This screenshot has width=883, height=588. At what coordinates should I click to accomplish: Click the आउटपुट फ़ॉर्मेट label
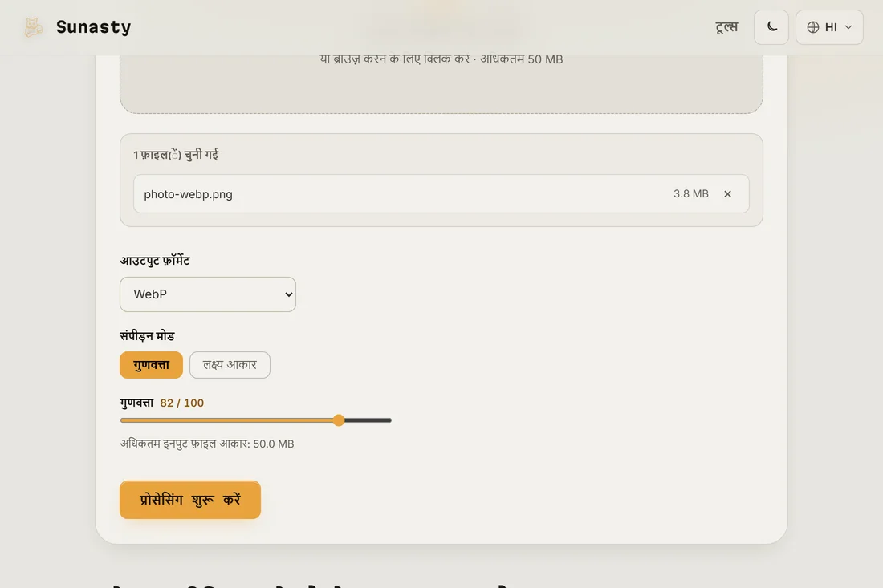click(155, 261)
